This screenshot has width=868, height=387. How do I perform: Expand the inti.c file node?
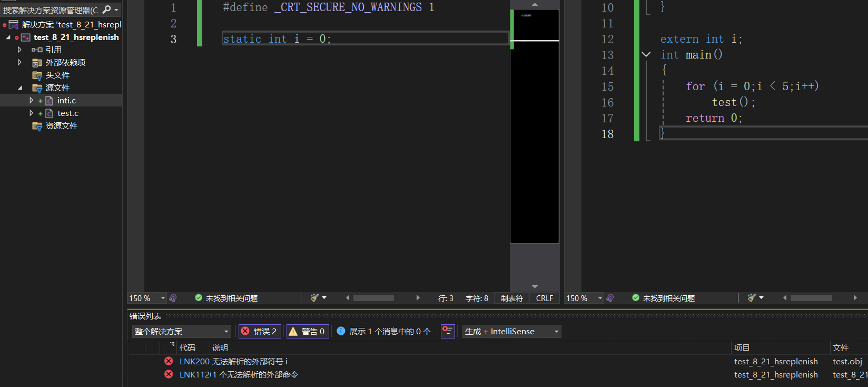click(31, 100)
